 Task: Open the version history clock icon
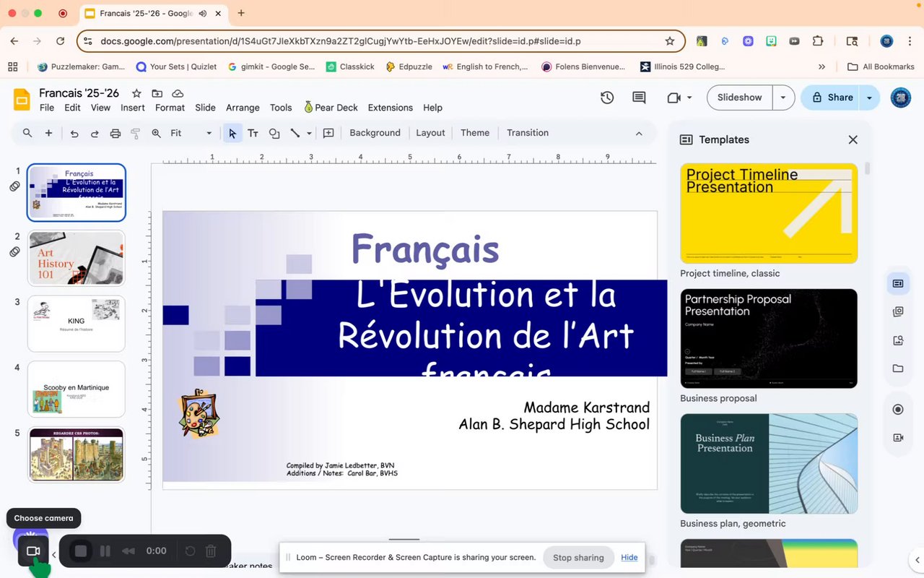coord(607,98)
